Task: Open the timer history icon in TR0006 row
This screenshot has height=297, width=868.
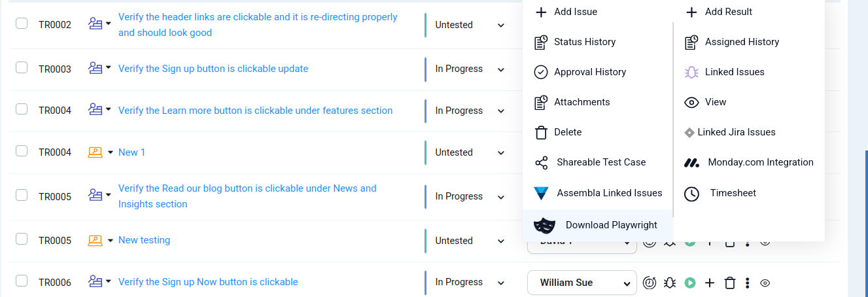Action: point(649,283)
